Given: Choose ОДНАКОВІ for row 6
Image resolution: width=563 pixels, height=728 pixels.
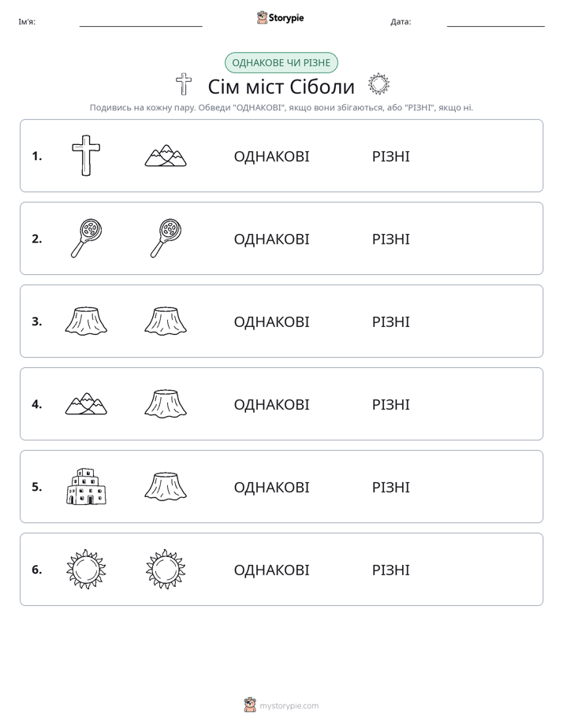Looking at the screenshot, I should pyautogui.click(x=271, y=570).
